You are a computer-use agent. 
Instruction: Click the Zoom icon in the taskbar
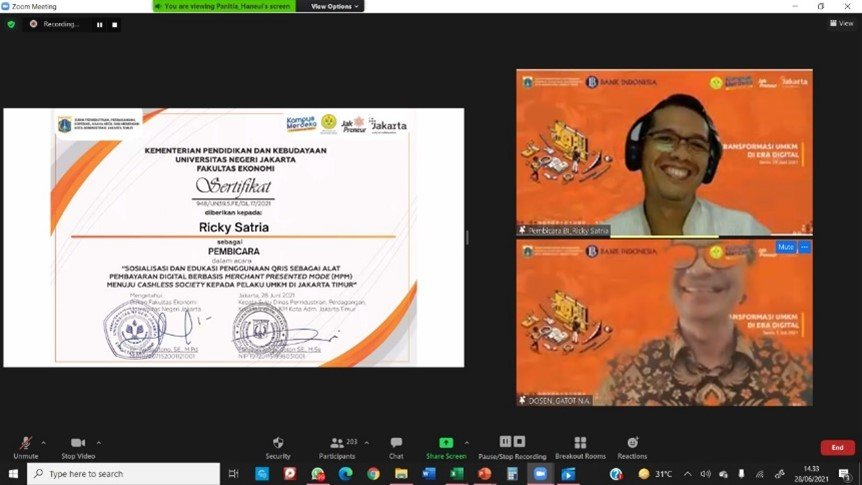point(540,473)
